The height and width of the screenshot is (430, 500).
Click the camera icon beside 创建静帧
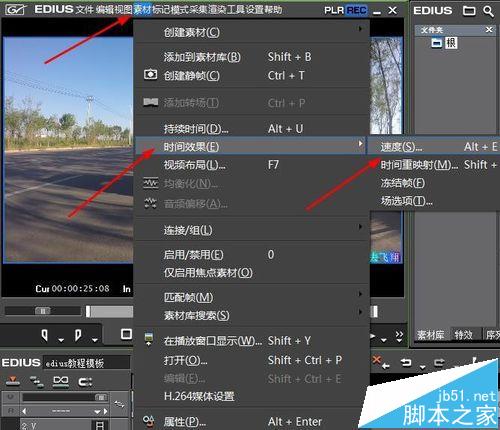click(x=150, y=74)
